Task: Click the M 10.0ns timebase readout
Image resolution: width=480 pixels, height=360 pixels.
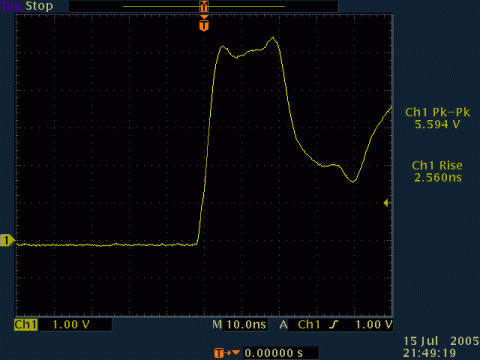Action: point(239,324)
